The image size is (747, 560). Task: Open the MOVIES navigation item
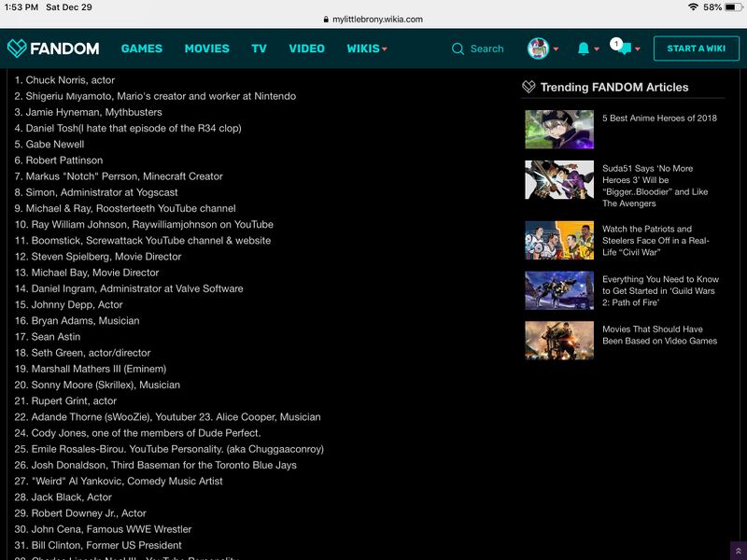click(x=206, y=49)
